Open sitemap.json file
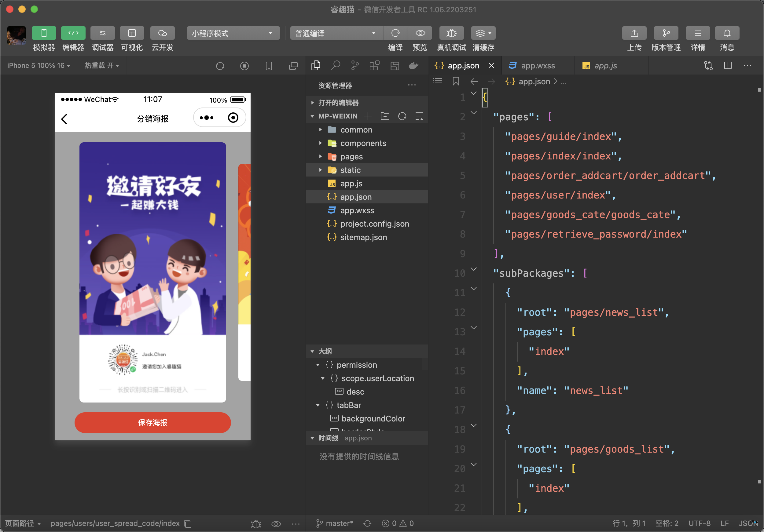This screenshot has width=764, height=532. [367, 237]
